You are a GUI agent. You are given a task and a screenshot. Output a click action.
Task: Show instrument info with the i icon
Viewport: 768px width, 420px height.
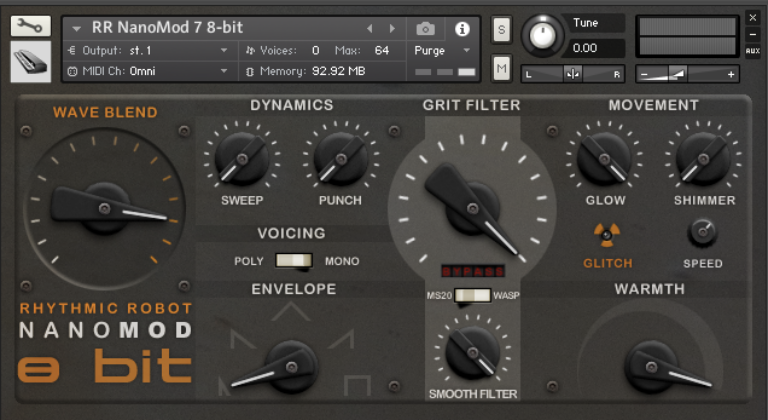(462, 29)
